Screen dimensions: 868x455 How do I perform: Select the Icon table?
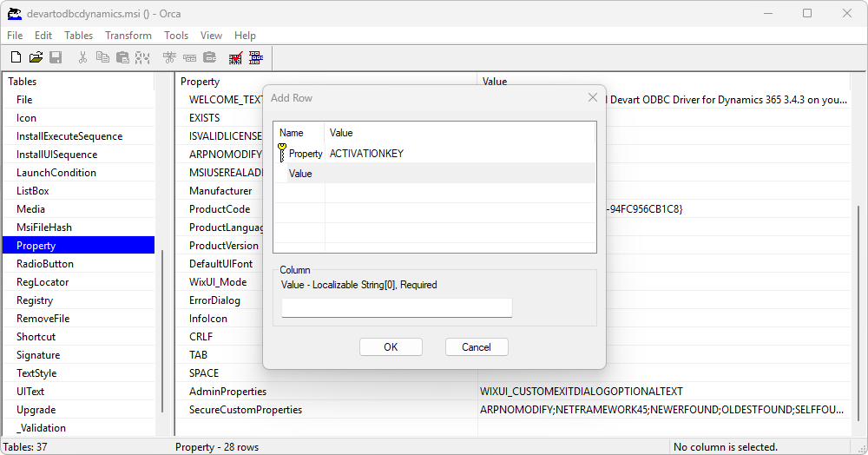point(79,118)
